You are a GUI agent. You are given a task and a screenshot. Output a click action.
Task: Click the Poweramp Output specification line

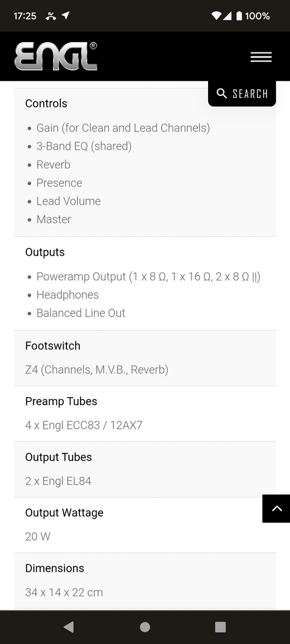(148, 276)
